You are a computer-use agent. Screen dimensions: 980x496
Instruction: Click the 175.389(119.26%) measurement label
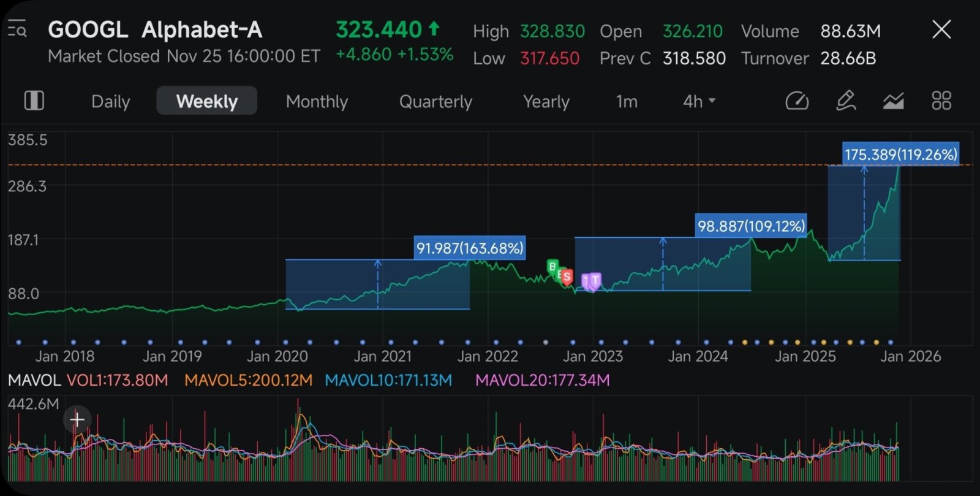point(900,154)
